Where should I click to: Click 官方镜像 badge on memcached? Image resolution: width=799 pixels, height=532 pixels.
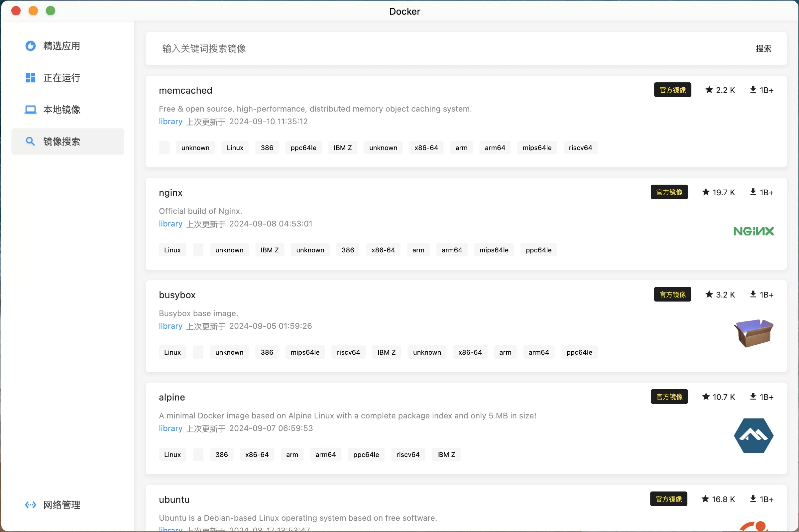click(672, 90)
